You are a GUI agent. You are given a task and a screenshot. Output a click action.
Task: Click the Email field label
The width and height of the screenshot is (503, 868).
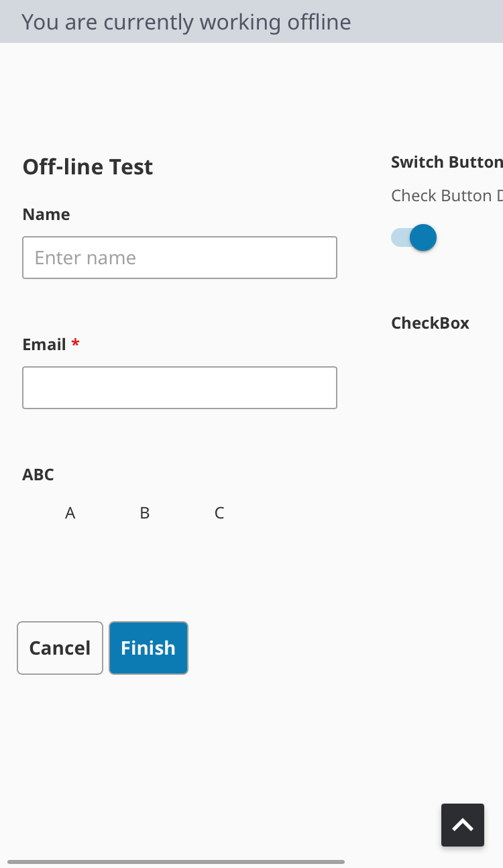click(44, 345)
